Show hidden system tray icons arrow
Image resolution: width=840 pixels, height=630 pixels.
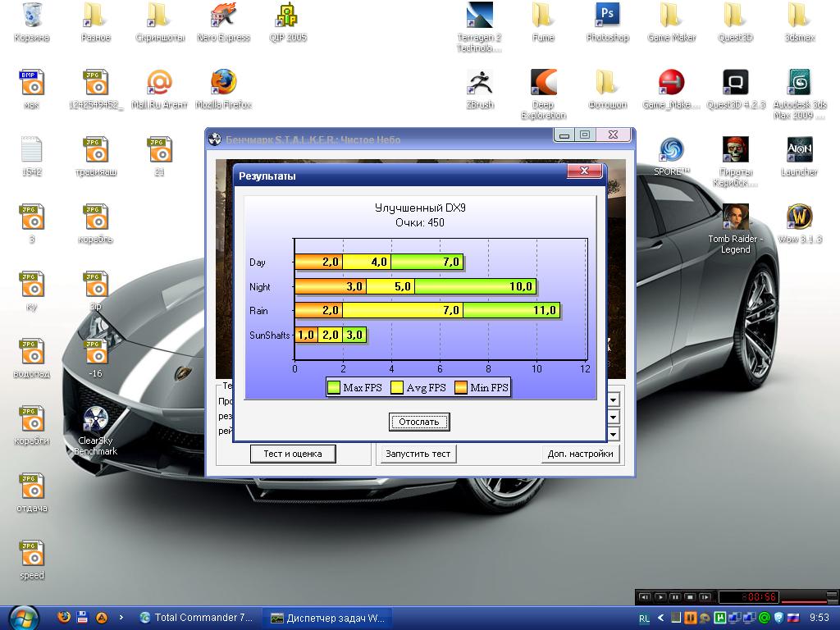coord(660,617)
